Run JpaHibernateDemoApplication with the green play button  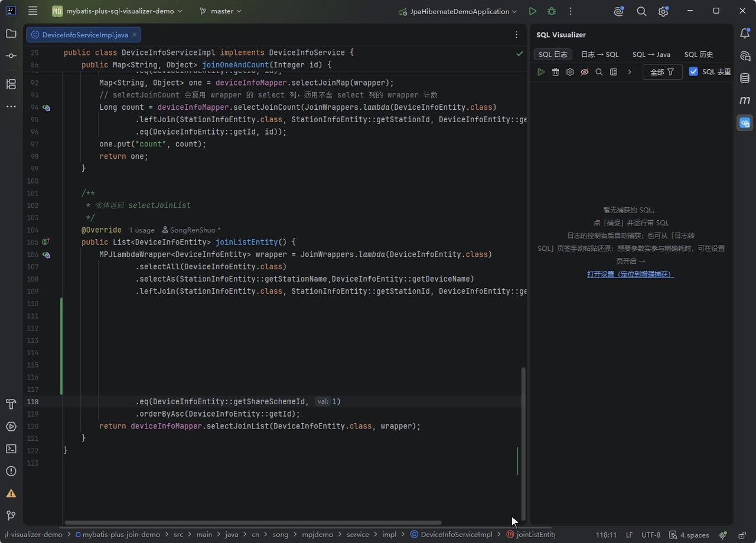(x=533, y=11)
